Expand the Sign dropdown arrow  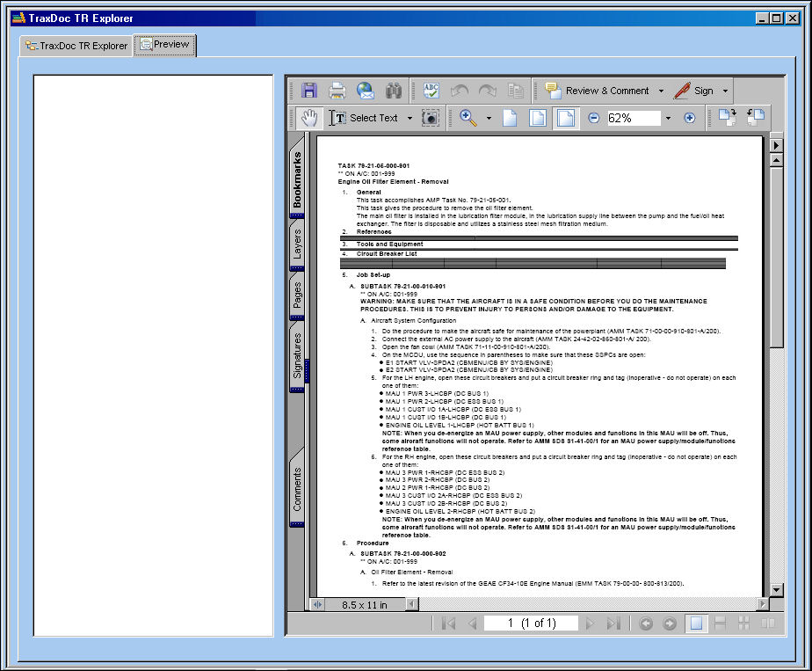click(725, 91)
